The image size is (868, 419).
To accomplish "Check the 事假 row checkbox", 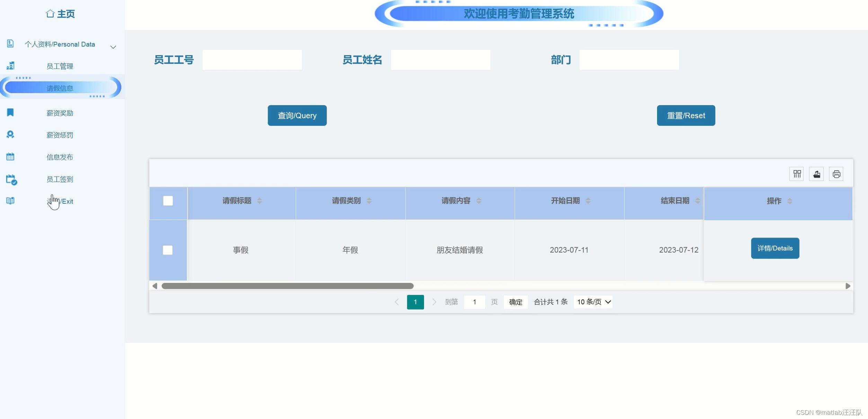I will (x=168, y=250).
